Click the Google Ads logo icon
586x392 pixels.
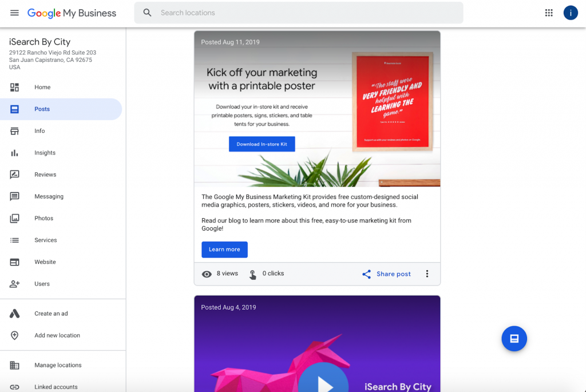[x=14, y=314]
